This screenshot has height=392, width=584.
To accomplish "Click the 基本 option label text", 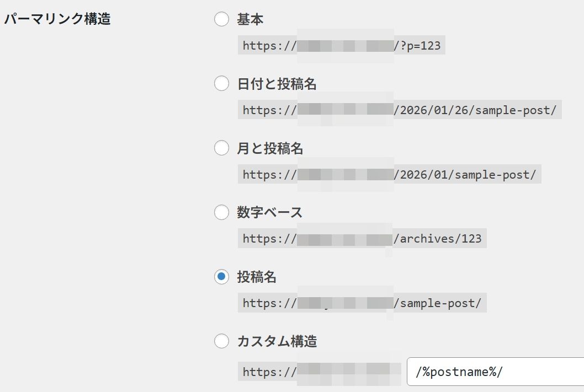I will click(x=249, y=19).
